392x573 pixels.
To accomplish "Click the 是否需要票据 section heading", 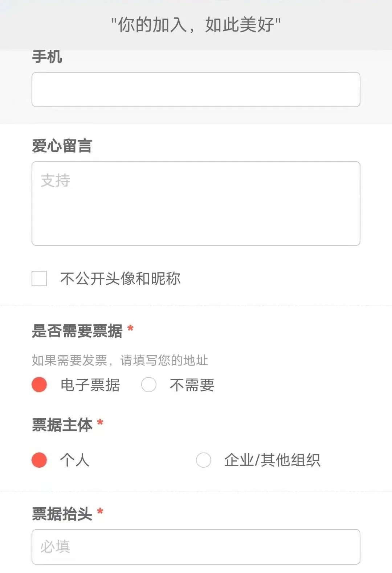I will 77,331.
